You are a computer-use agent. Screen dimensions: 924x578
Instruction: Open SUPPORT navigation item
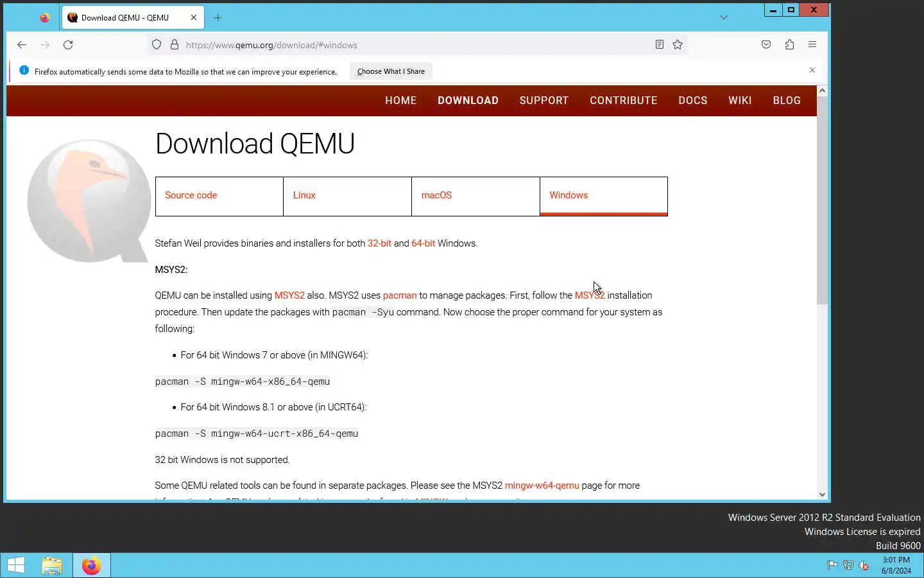pos(544,101)
